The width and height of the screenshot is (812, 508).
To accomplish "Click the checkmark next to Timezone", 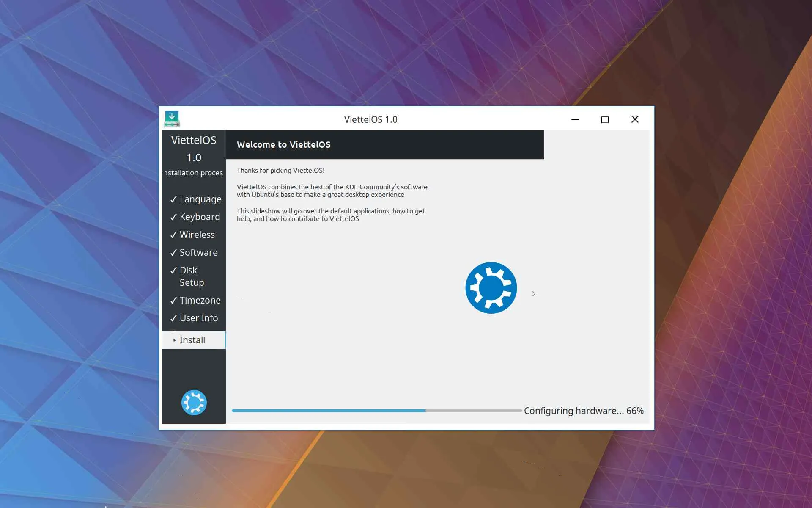I will (x=173, y=301).
